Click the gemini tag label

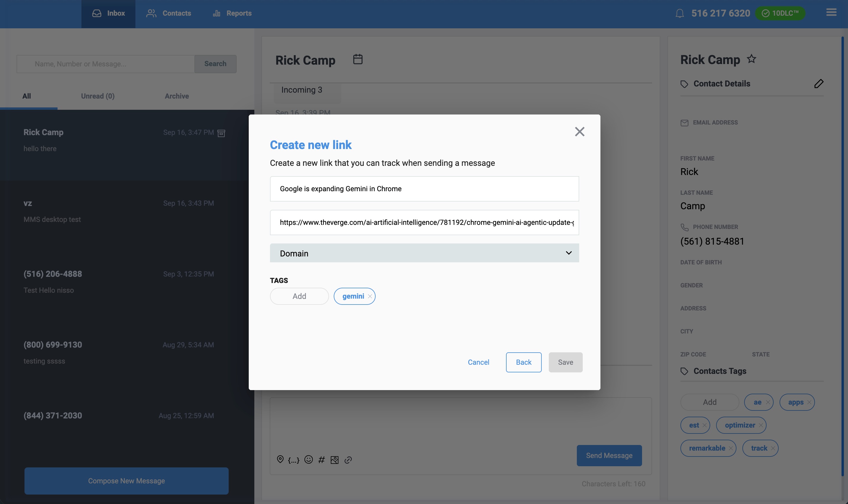(353, 296)
